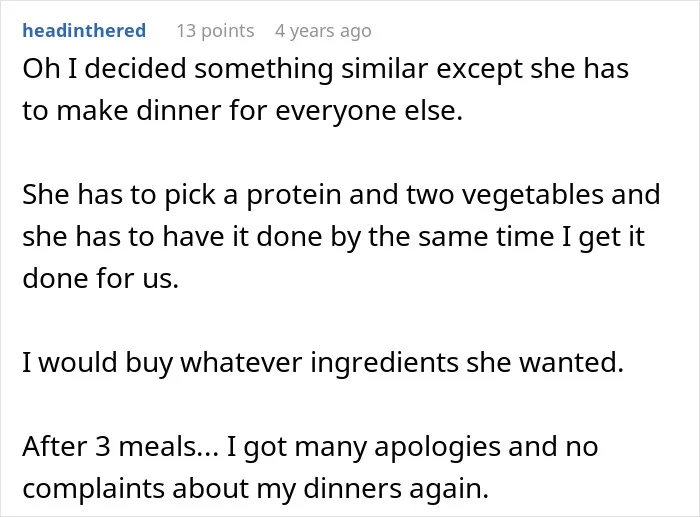Screen dimensions: 700x517
Task: Click the line about picking a protein
Action: [341, 195]
